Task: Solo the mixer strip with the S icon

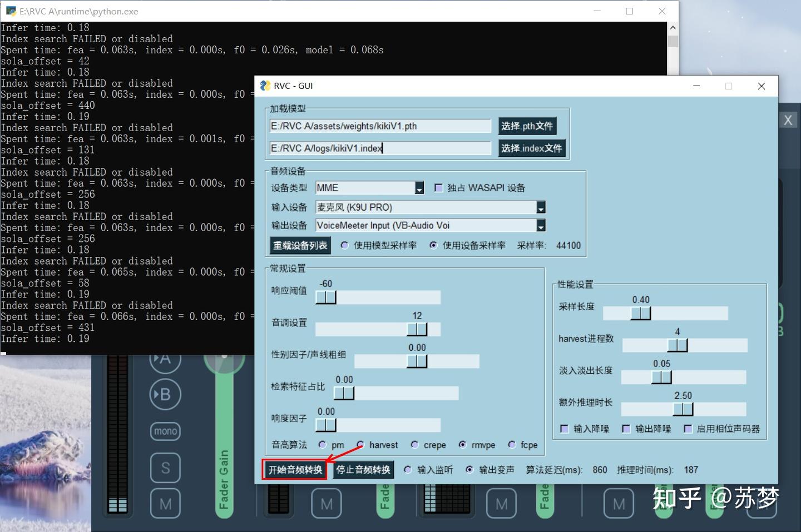Action: (165, 468)
